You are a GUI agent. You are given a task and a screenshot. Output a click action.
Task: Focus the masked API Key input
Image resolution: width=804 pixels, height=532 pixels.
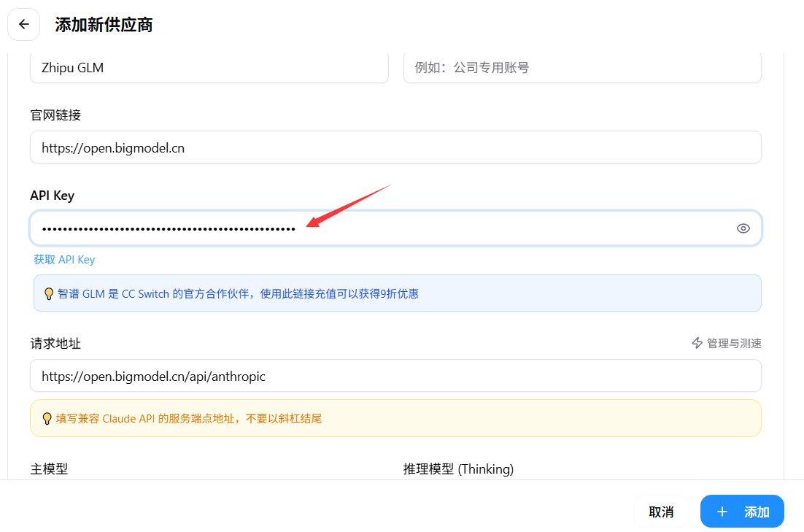(395, 228)
